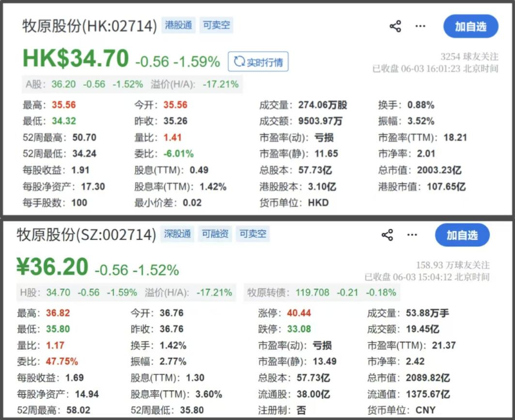Click the 今开 35.56 value

coord(175,105)
